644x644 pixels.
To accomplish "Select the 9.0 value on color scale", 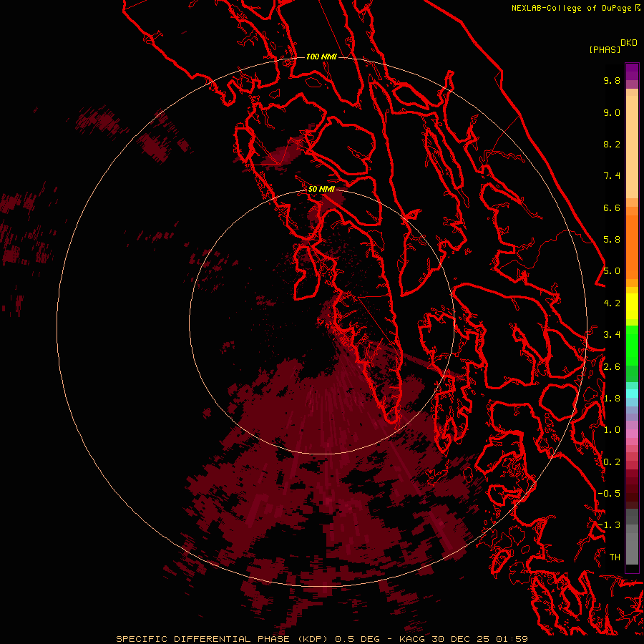I will point(612,112).
